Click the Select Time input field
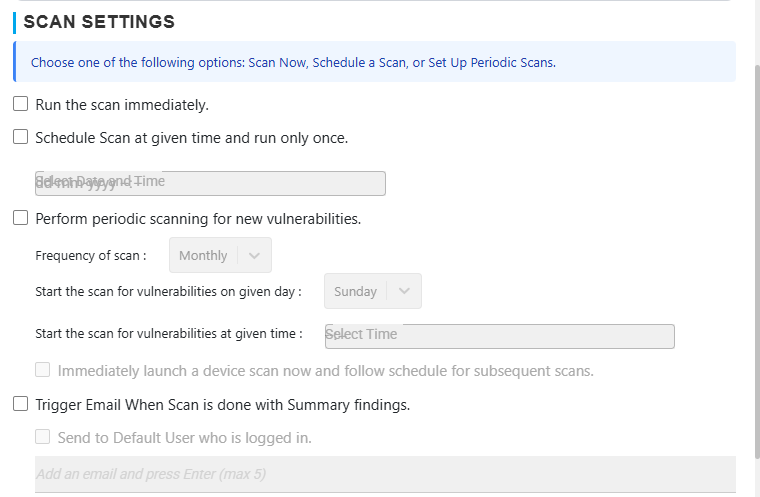The image size is (760, 497). coord(499,335)
